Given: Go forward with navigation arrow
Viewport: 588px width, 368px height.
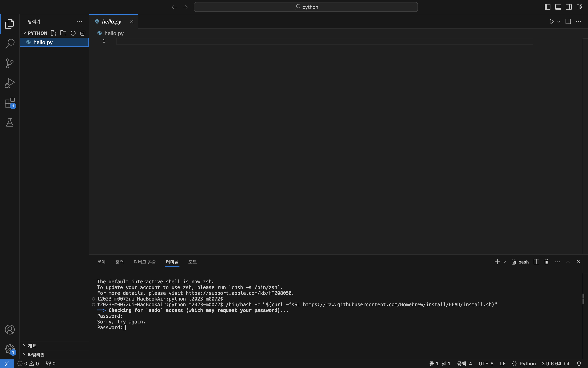Looking at the screenshot, I should click(185, 7).
